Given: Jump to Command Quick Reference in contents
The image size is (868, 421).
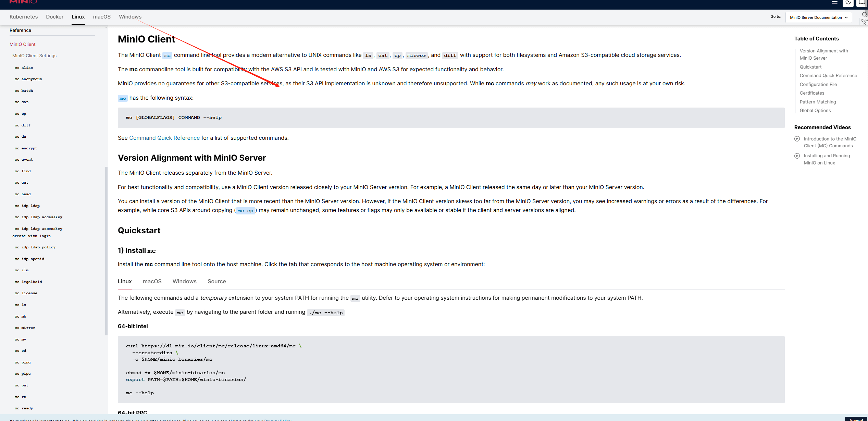Looking at the screenshot, I should (x=828, y=76).
